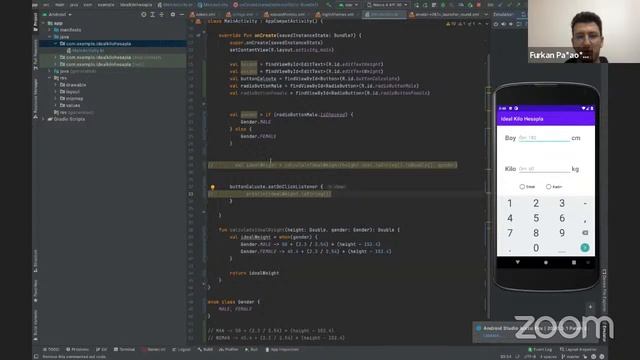Click the Expand All icon in Project panel
Image resolution: width=640 pixels, height=360 pixels.
[153, 14]
